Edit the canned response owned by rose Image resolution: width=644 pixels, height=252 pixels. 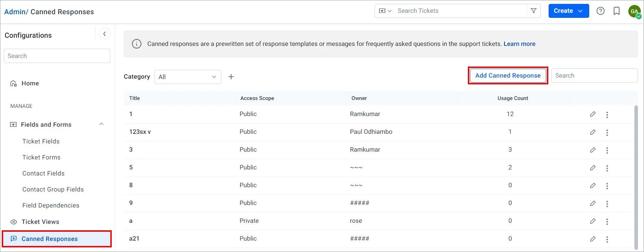pyautogui.click(x=593, y=221)
